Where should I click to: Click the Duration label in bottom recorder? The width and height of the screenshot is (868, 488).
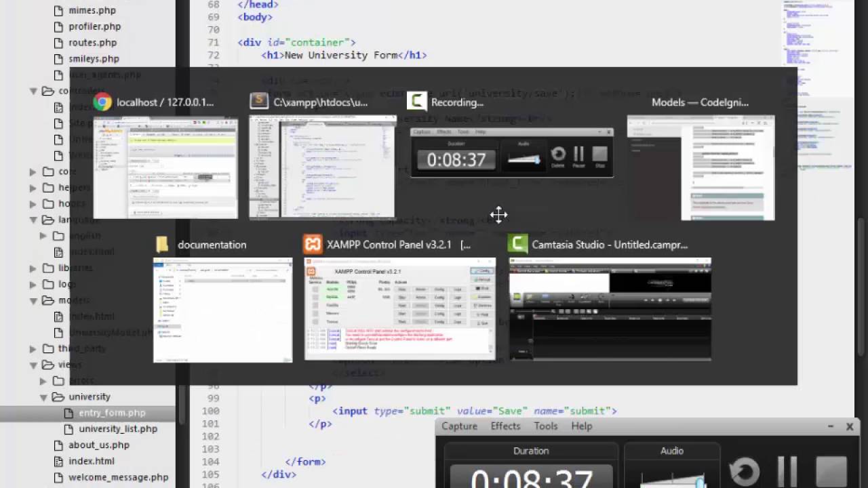coord(531,451)
